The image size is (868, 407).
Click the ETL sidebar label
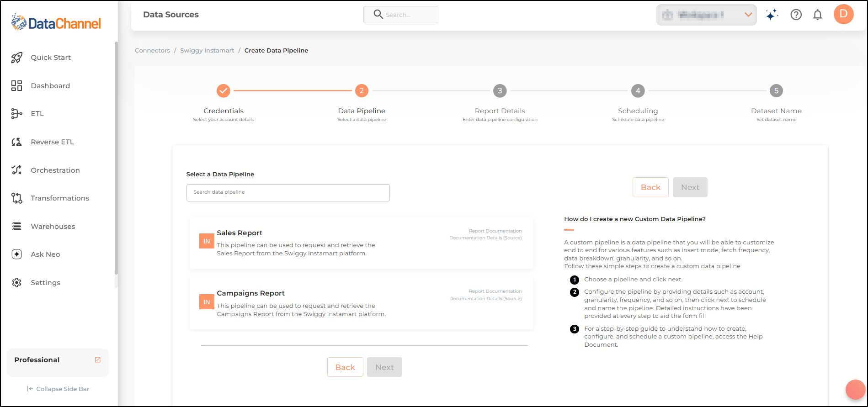tap(37, 114)
